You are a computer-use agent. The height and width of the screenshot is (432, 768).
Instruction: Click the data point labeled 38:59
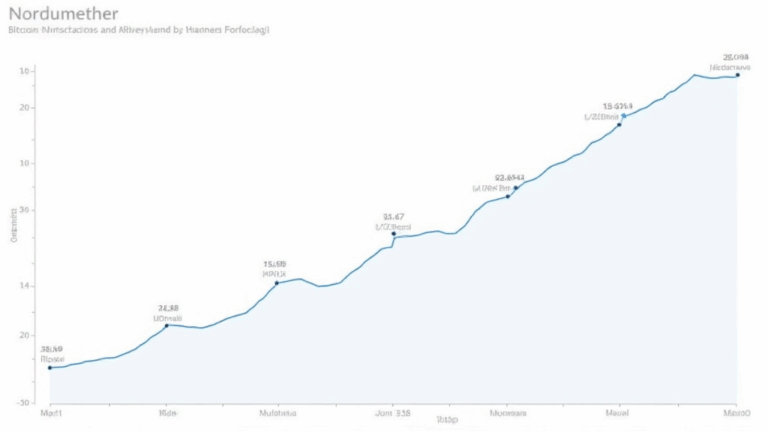coord(51,368)
